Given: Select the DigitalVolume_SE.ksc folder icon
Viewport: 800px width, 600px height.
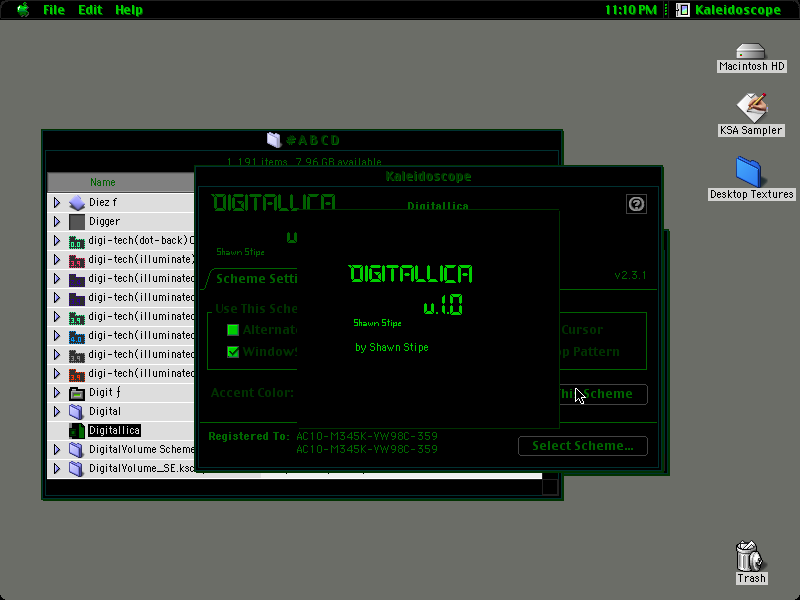Looking at the screenshot, I should coord(77,468).
